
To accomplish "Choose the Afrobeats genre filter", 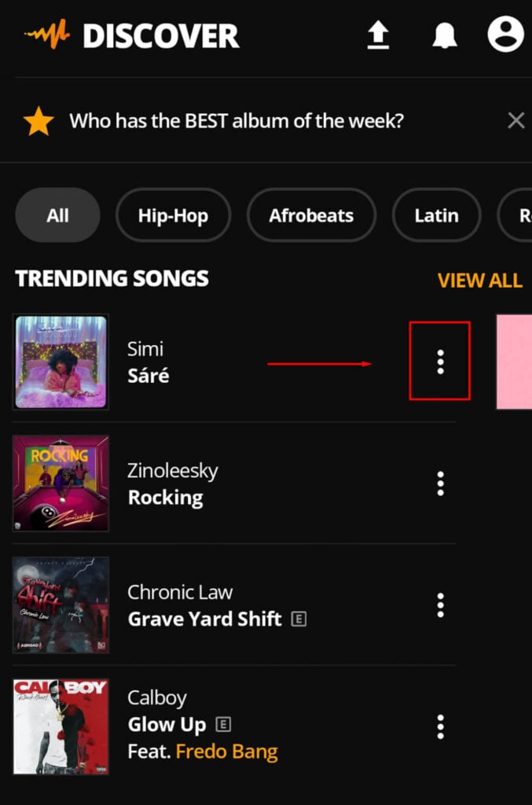I will (311, 215).
